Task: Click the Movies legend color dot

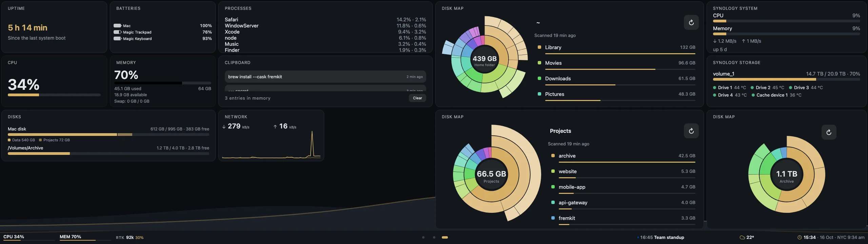Action: click(x=539, y=63)
